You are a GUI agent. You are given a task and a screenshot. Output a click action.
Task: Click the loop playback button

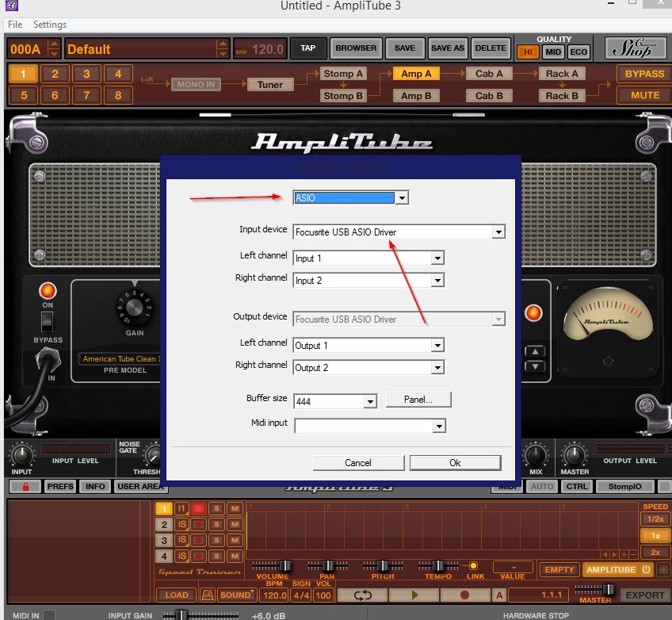(x=363, y=595)
